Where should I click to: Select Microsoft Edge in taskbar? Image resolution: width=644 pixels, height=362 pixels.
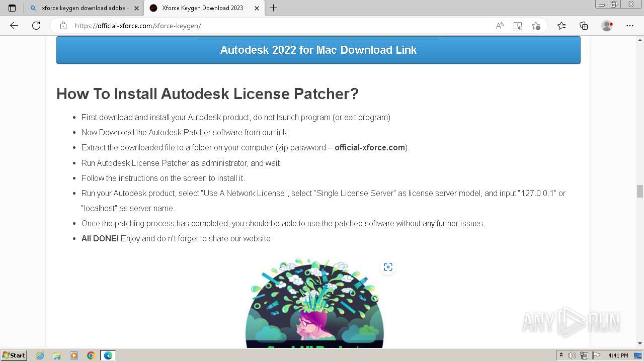pos(108,355)
